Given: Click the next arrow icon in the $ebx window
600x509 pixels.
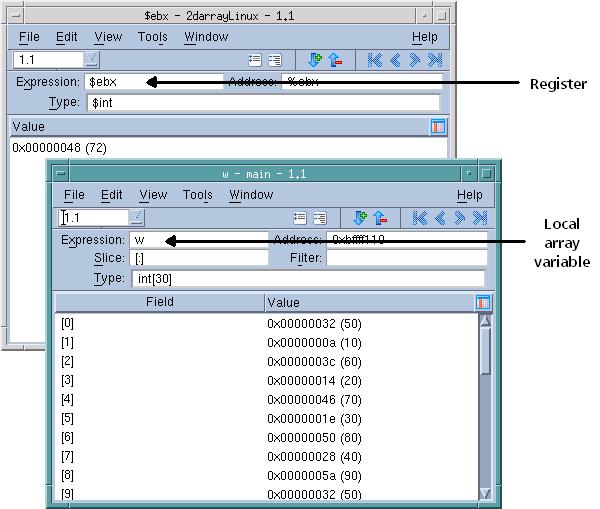Looking at the screenshot, I should coord(413,59).
